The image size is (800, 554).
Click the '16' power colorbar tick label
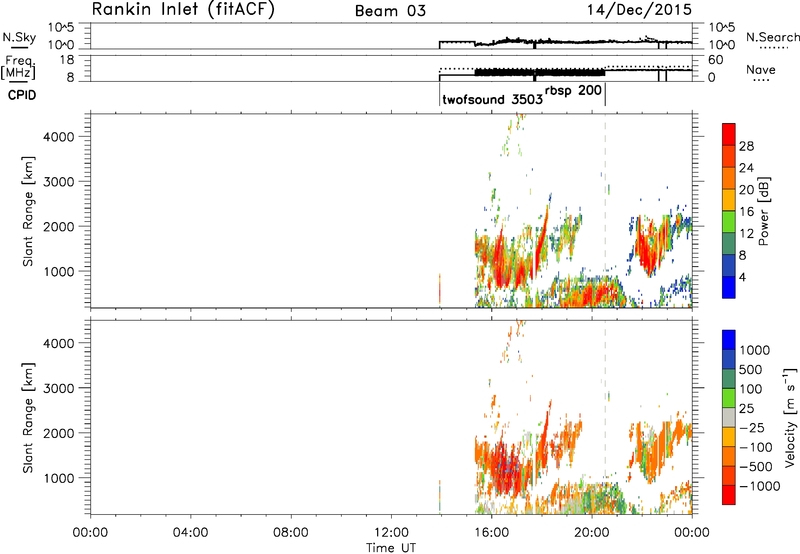click(746, 212)
